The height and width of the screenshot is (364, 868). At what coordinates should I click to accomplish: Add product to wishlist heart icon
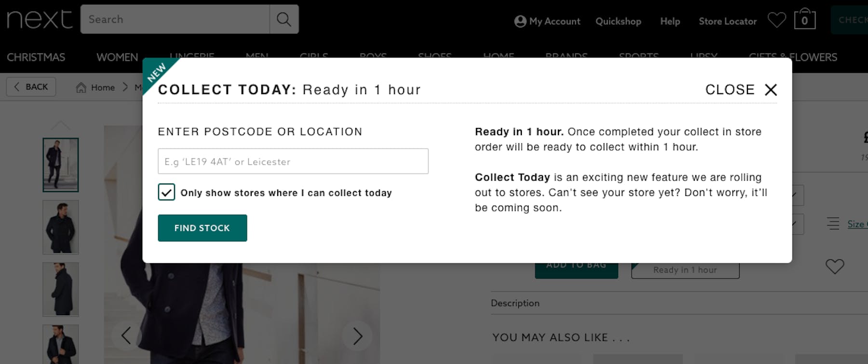[835, 266]
